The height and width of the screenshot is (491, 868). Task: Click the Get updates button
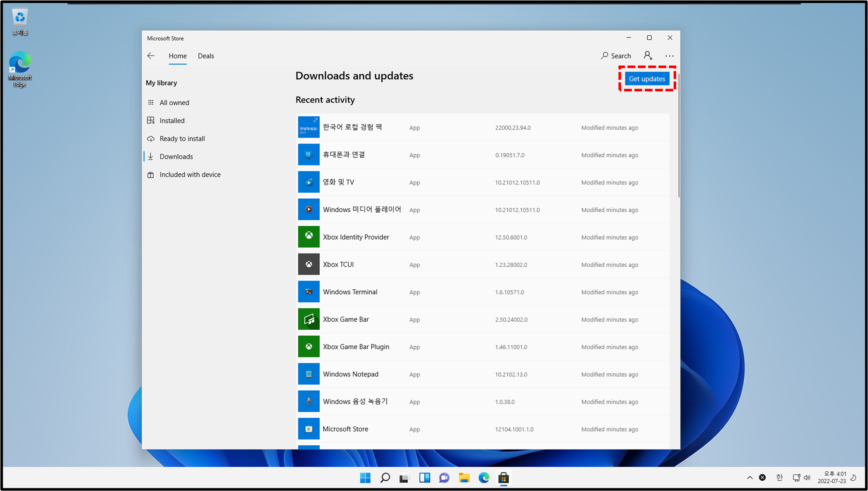click(x=647, y=79)
